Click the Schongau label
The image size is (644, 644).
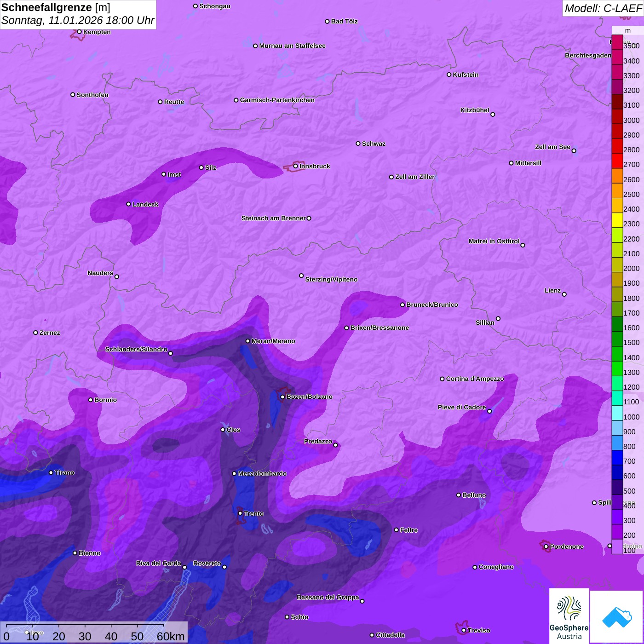[x=215, y=6]
